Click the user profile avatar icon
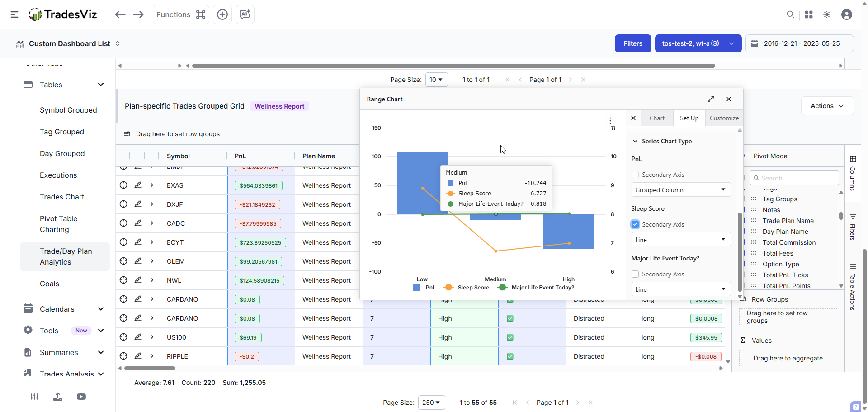This screenshot has width=868, height=412. tap(846, 14)
